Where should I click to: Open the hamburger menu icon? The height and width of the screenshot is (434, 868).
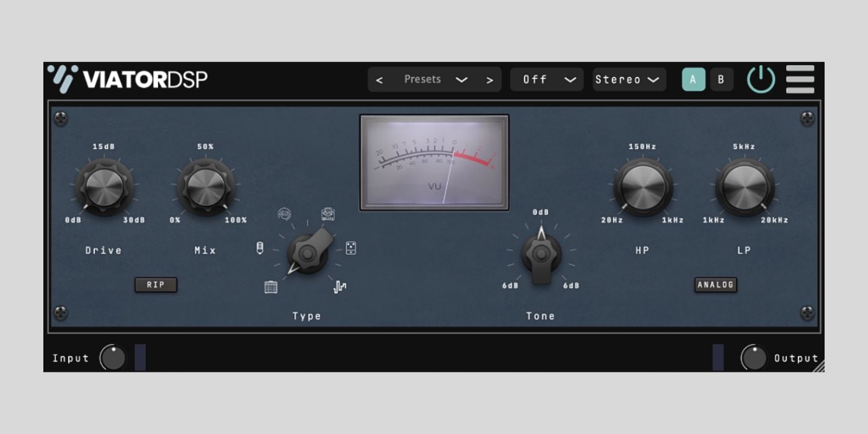(x=800, y=79)
